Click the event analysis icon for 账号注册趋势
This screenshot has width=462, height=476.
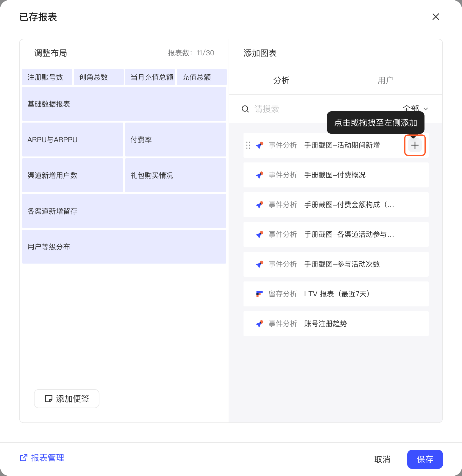(260, 324)
